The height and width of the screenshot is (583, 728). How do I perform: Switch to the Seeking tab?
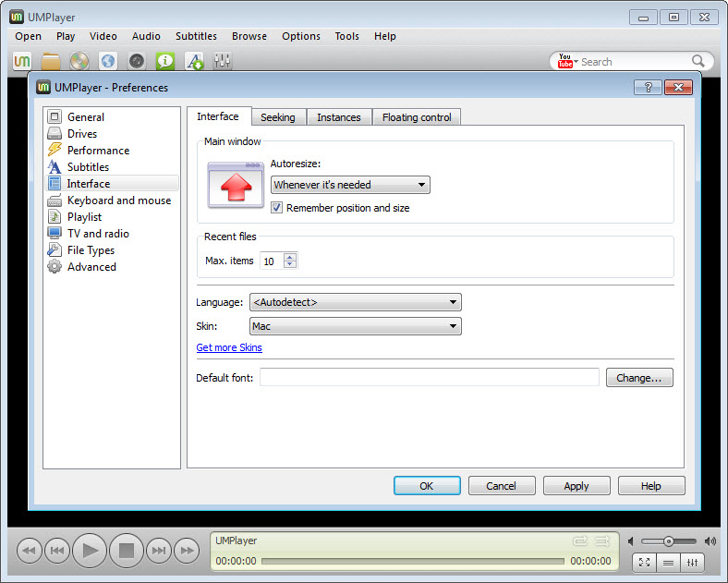point(278,117)
